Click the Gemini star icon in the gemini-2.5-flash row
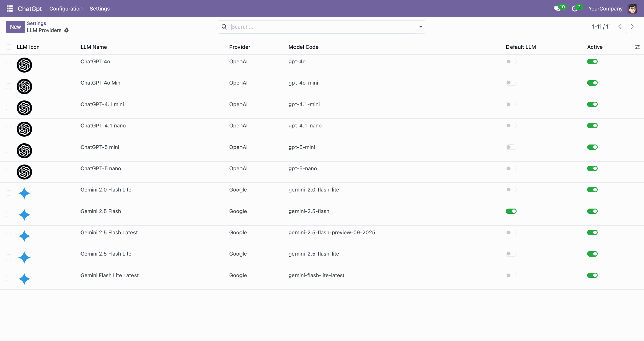Screen dimensions: 644x341 click(24, 215)
